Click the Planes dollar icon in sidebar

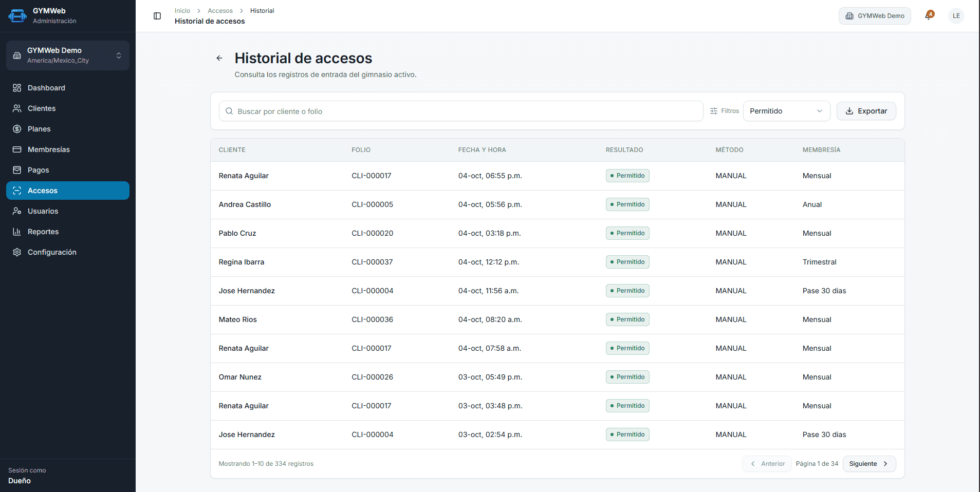pos(17,129)
